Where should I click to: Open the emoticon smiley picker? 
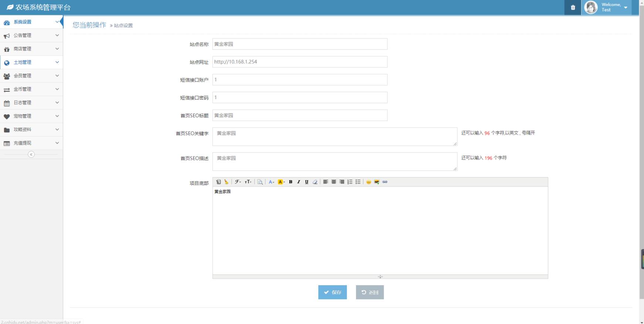click(369, 182)
